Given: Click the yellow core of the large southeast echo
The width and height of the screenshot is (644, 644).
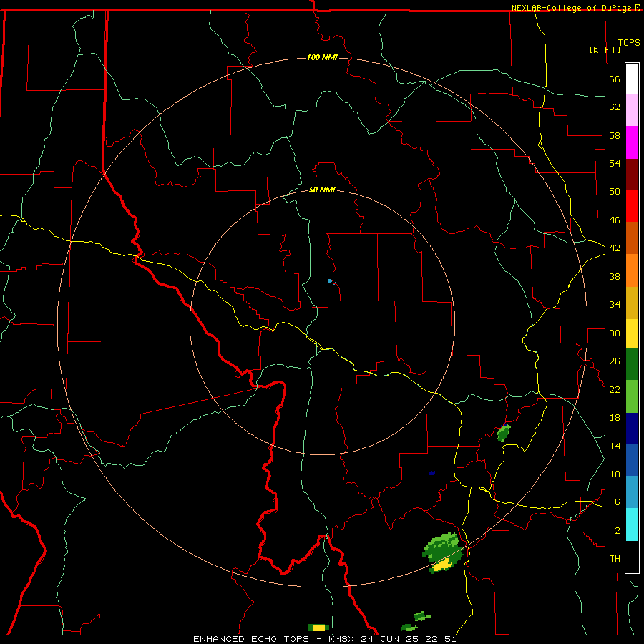Looking at the screenshot, I should [x=443, y=565].
